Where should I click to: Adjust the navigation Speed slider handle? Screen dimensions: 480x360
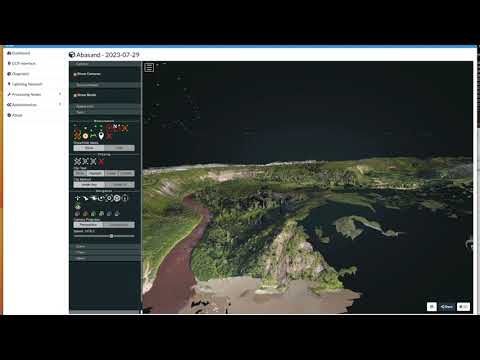coord(111,236)
